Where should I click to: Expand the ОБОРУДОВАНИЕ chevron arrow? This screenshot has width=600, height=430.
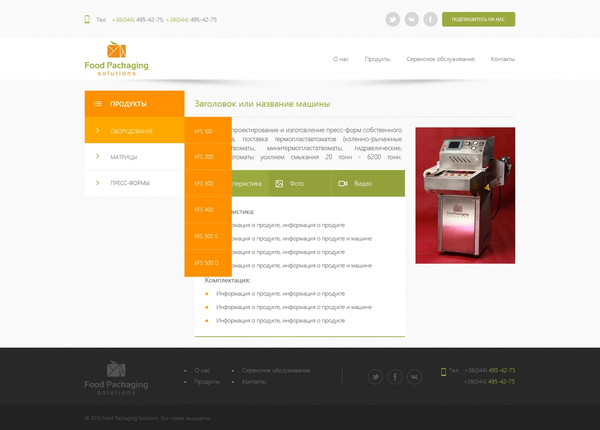coord(98,131)
